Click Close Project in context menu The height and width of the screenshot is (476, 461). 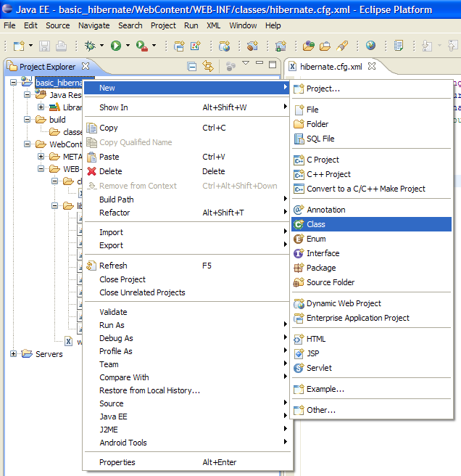[187, 279]
